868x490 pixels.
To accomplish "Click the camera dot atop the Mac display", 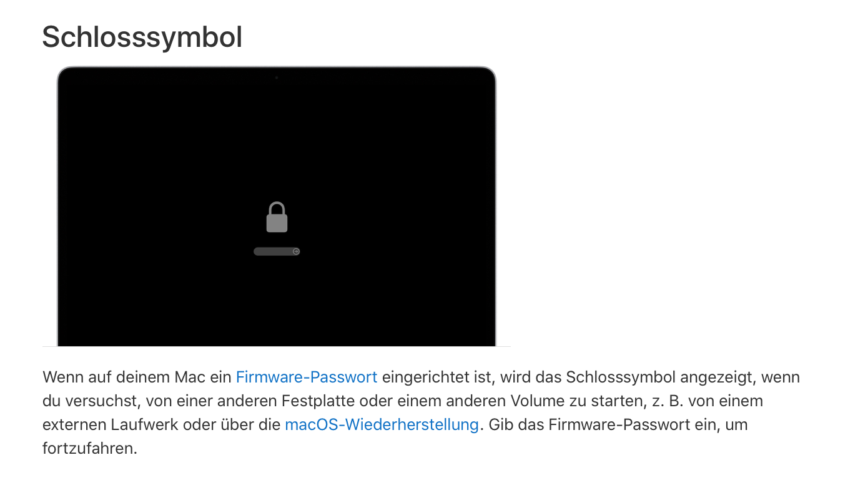I will (277, 77).
